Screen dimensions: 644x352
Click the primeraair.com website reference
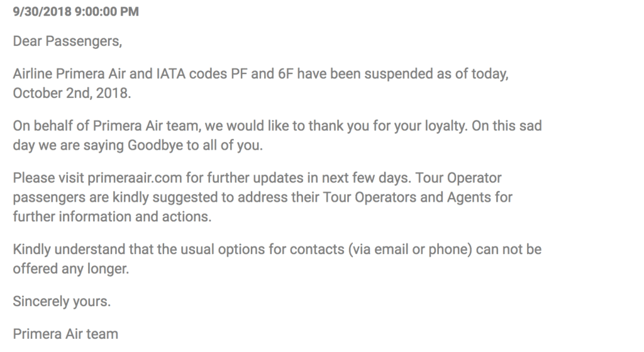[122, 178]
